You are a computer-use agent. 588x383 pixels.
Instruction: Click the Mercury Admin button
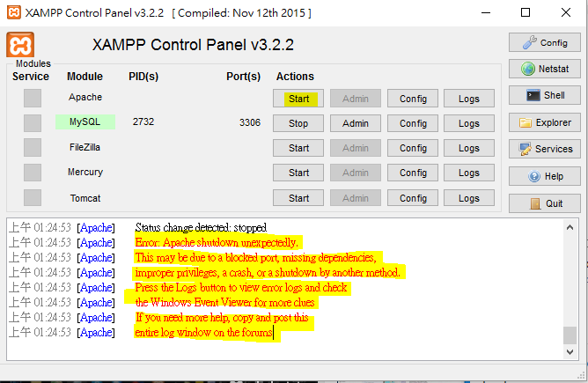356,173
